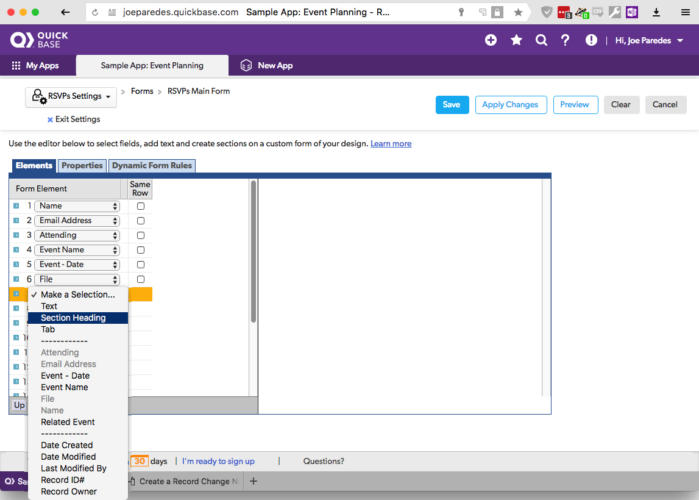Open the browser hamburger menu
The height and width of the screenshot is (500, 699).
click(x=686, y=12)
